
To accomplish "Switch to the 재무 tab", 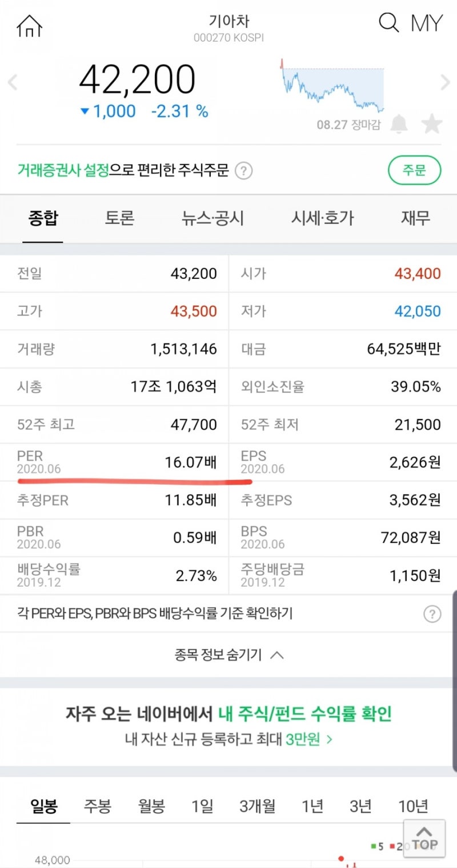I will 415,219.
